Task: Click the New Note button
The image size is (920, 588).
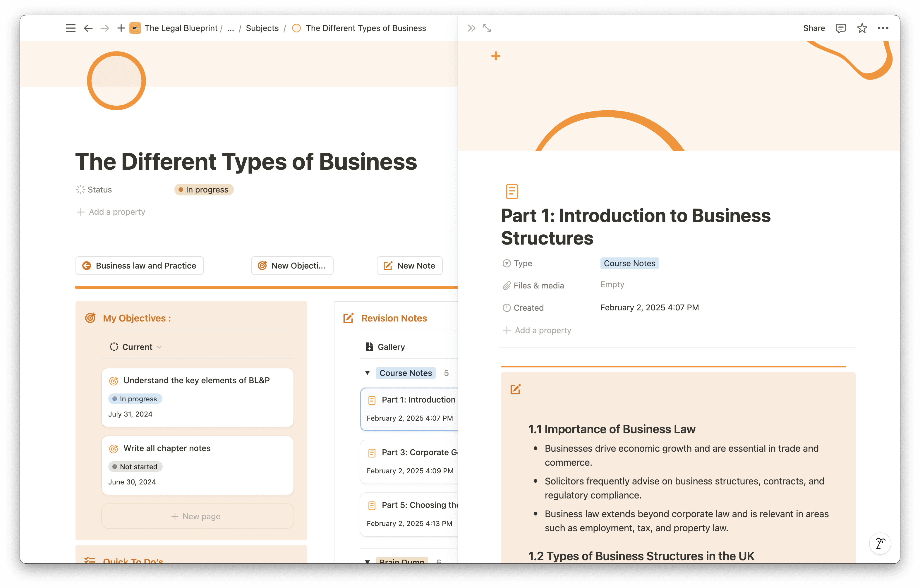Action: click(410, 266)
